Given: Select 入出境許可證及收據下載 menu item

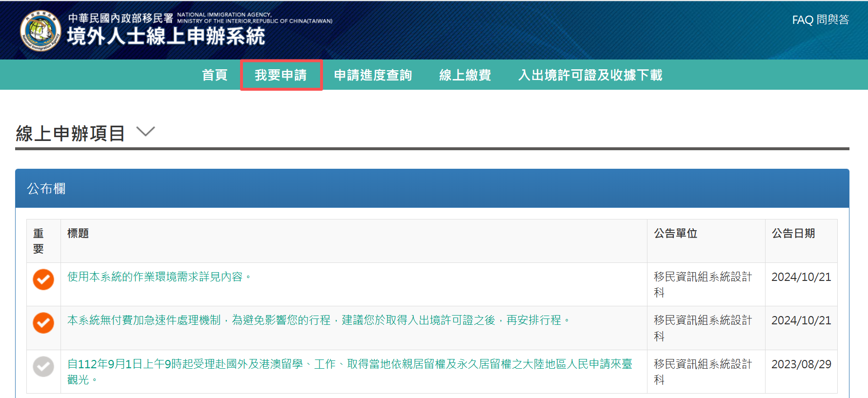Looking at the screenshot, I should (x=590, y=75).
